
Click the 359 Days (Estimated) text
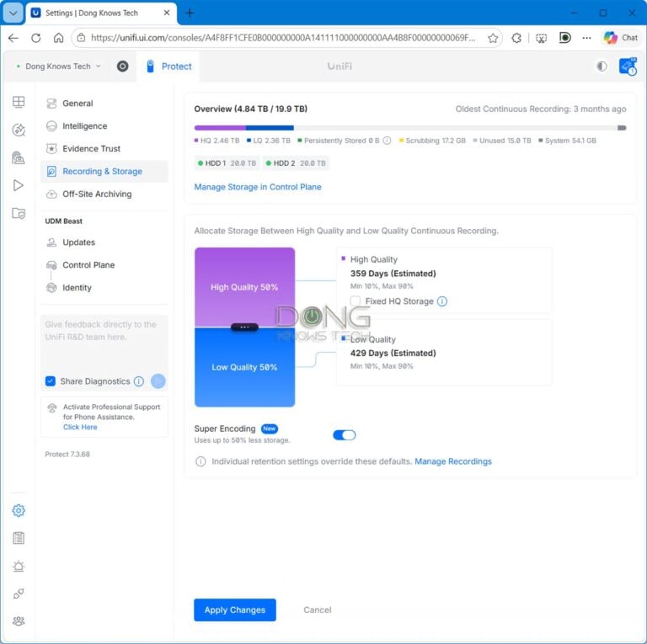(x=393, y=274)
